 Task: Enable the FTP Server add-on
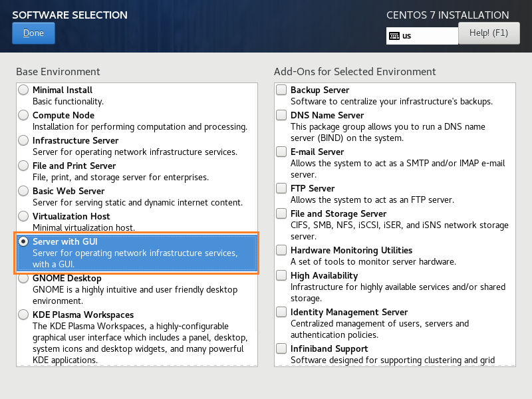(281, 188)
